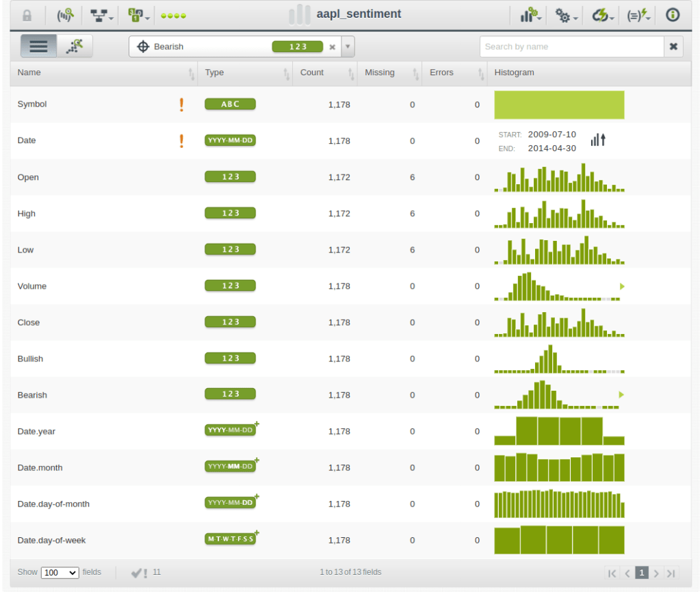Image resolution: width=700 pixels, height=592 pixels.
Task: Click the Symbol field warning exclamation icon
Action: [x=181, y=104]
